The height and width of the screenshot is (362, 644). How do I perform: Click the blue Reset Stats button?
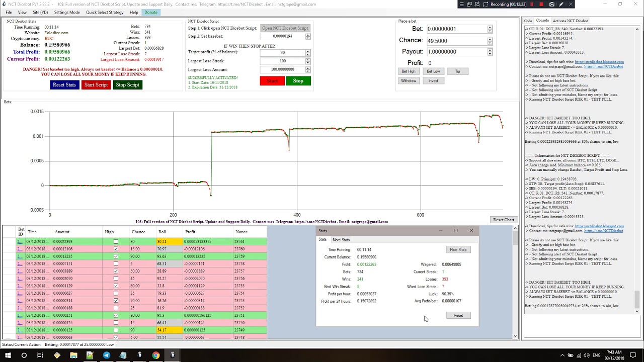[64, 84]
